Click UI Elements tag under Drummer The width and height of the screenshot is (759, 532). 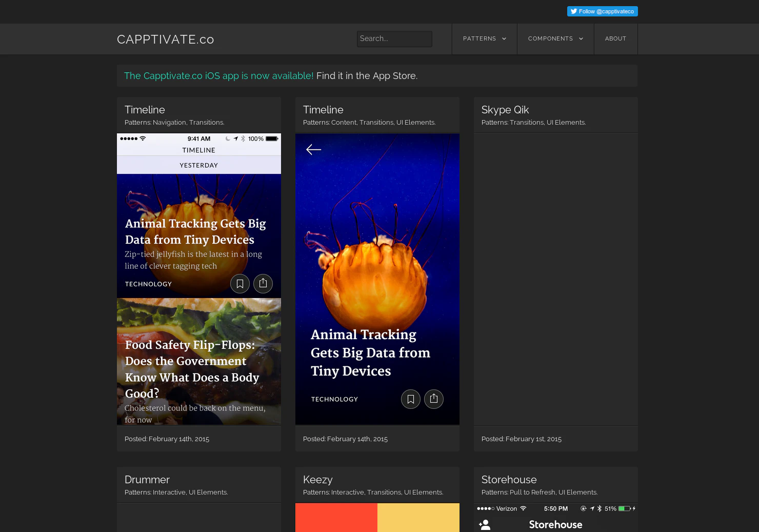click(x=208, y=492)
